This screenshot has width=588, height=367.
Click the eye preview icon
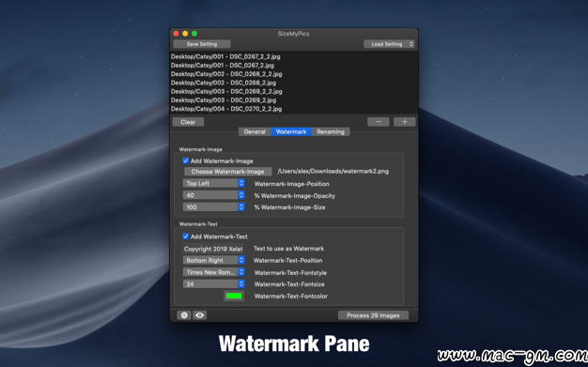(x=199, y=315)
